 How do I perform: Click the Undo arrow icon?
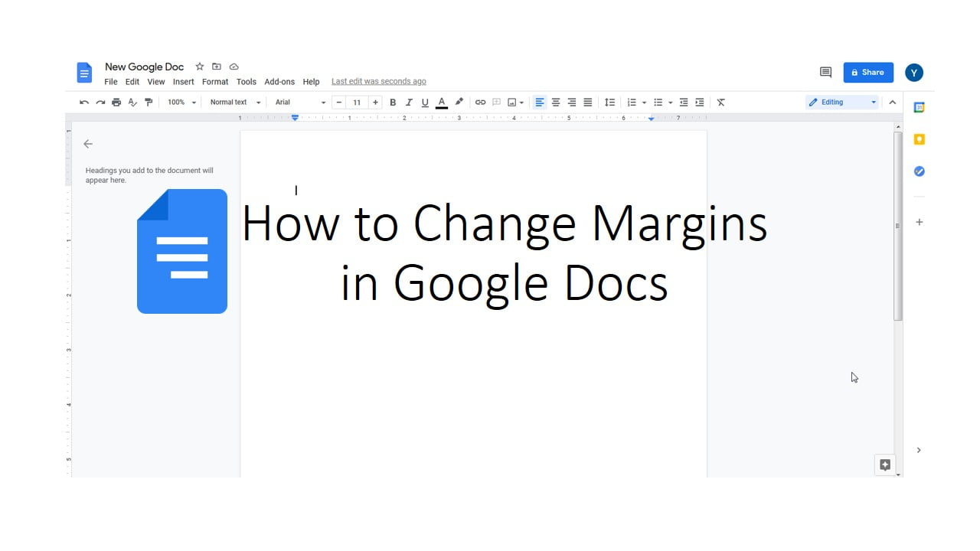pyautogui.click(x=84, y=103)
